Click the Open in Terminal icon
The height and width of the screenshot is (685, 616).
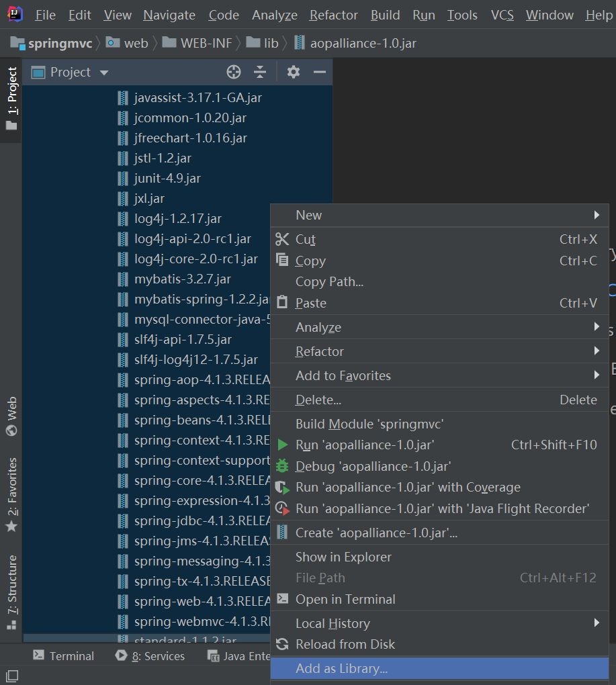point(283,598)
